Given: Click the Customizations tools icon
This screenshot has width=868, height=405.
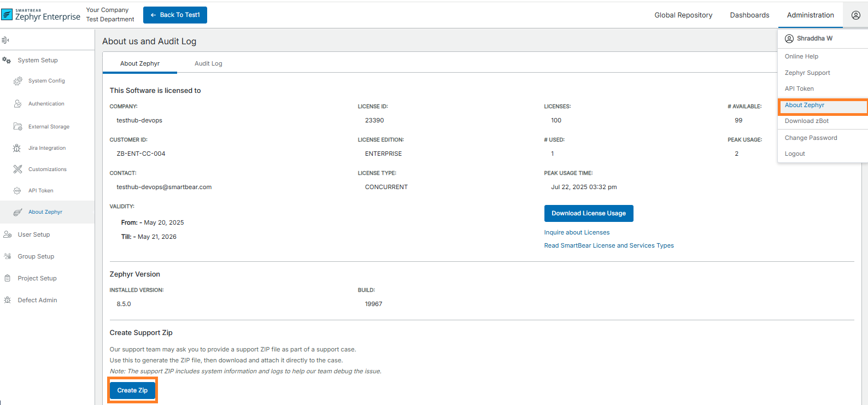Looking at the screenshot, I should [x=17, y=169].
